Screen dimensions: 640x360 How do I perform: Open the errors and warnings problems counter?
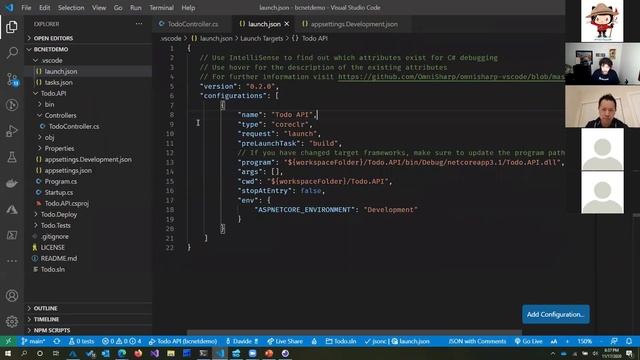[x=121, y=341]
